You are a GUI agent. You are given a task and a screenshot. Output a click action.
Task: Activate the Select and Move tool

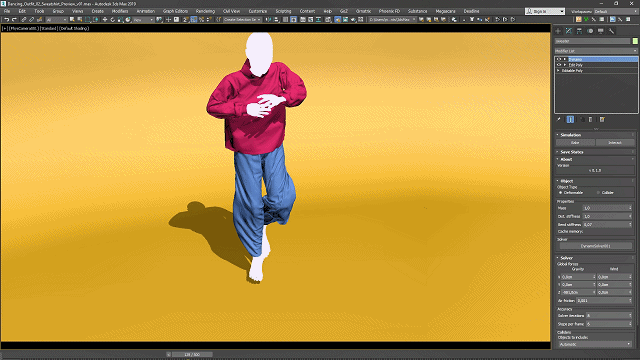(105, 20)
